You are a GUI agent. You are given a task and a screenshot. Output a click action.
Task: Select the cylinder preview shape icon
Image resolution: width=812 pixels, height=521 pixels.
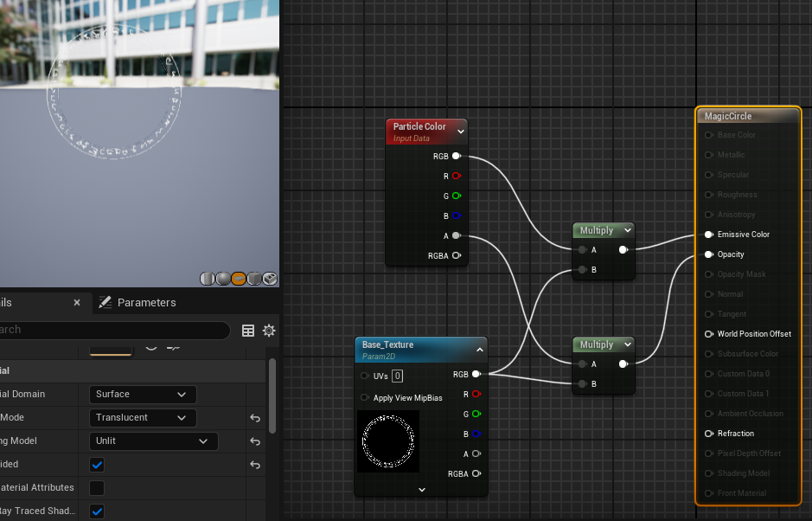click(x=208, y=279)
